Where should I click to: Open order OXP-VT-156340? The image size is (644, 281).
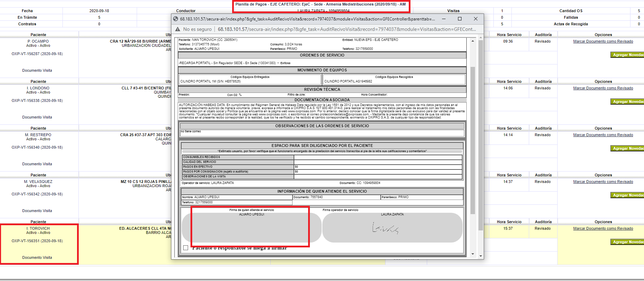click(37, 147)
